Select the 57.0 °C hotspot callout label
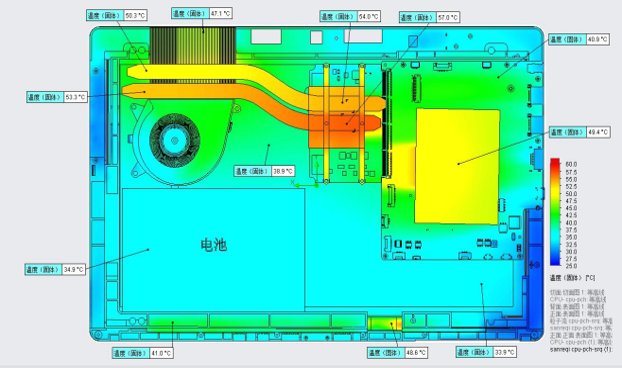Screen dimensions: 622x368 pyautogui.click(x=429, y=17)
